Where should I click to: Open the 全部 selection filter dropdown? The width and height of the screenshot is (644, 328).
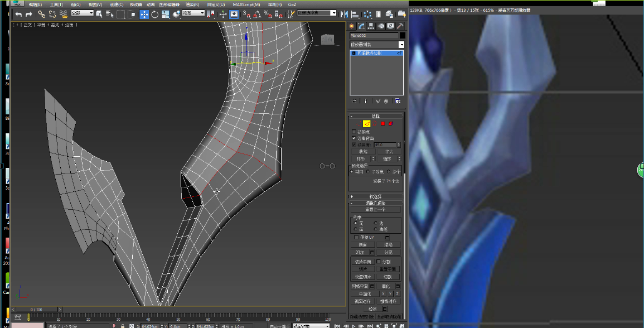click(82, 13)
